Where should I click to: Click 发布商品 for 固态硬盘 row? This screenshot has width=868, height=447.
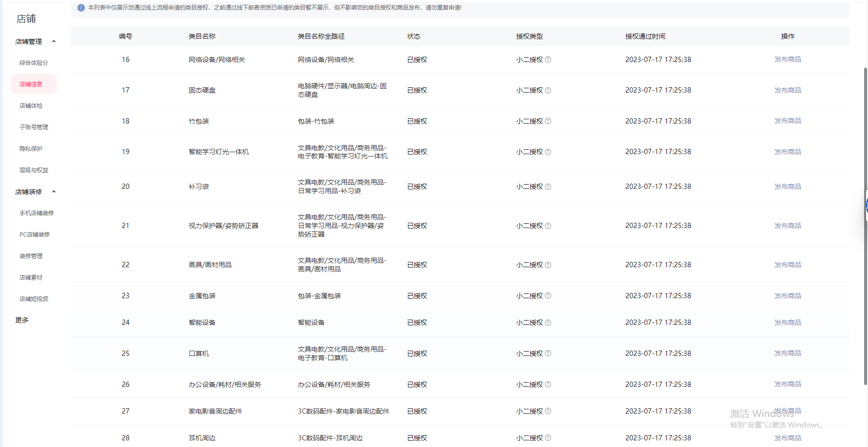(x=787, y=90)
